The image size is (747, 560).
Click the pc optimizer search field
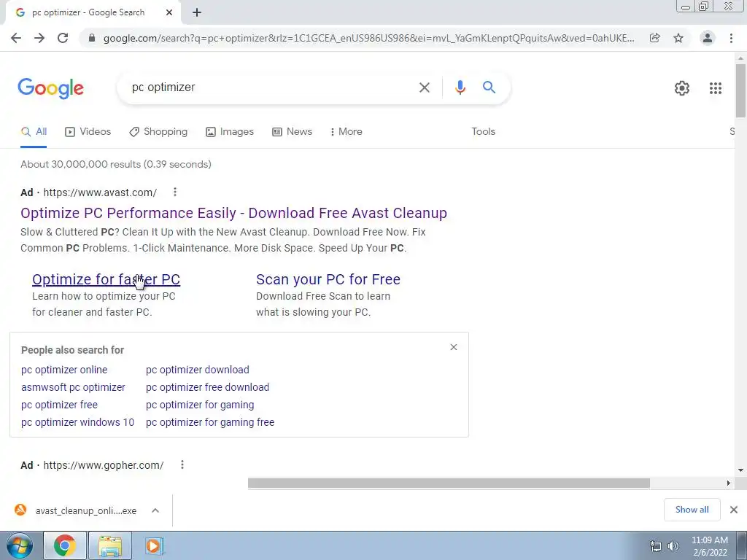click(267, 87)
